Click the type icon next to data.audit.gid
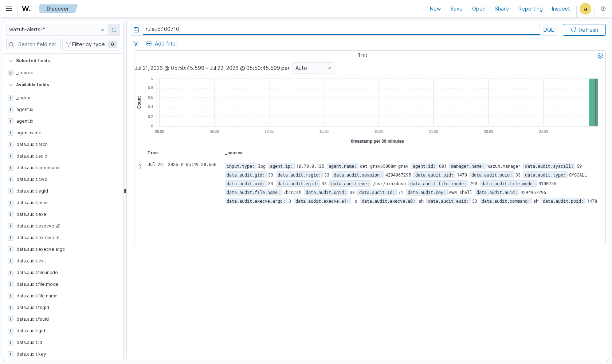Viewport: 612px width, 364px height. pyautogui.click(x=11, y=331)
